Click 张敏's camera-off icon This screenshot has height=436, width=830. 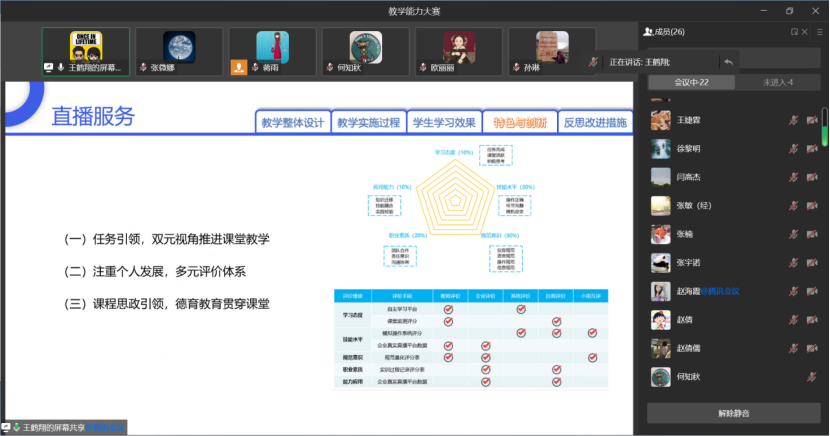click(811, 206)
